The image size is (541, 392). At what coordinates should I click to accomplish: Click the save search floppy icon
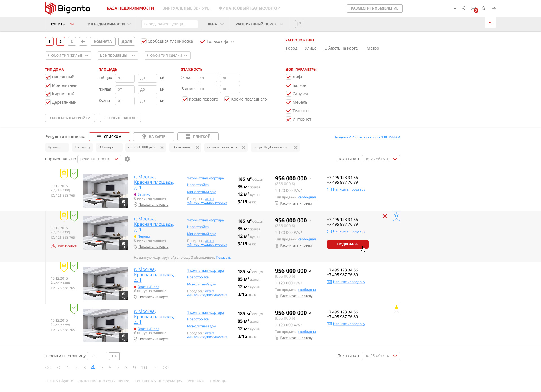(x=299, y=24)
